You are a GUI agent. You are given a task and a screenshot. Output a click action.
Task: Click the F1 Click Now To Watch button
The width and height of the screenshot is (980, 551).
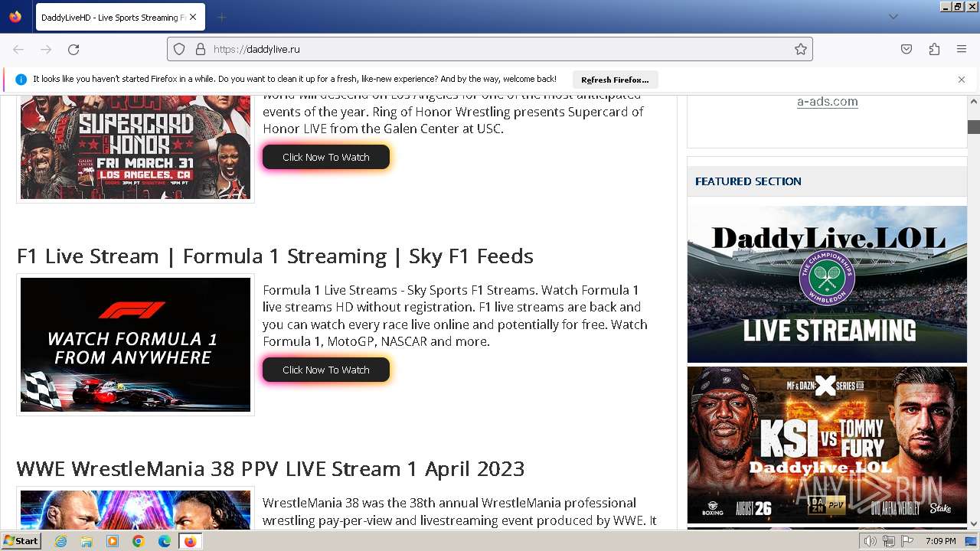coord(326,370)
